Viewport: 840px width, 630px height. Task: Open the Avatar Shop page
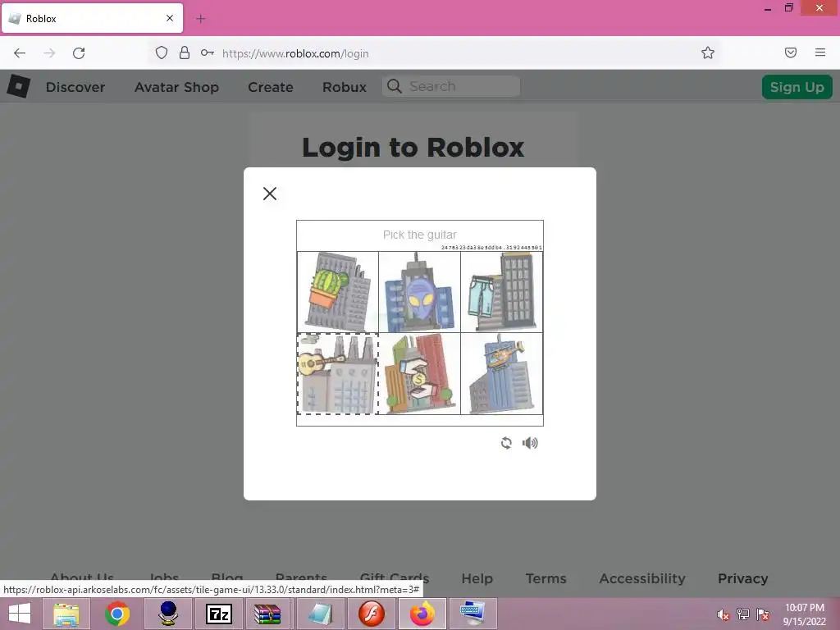coord(177,87)
